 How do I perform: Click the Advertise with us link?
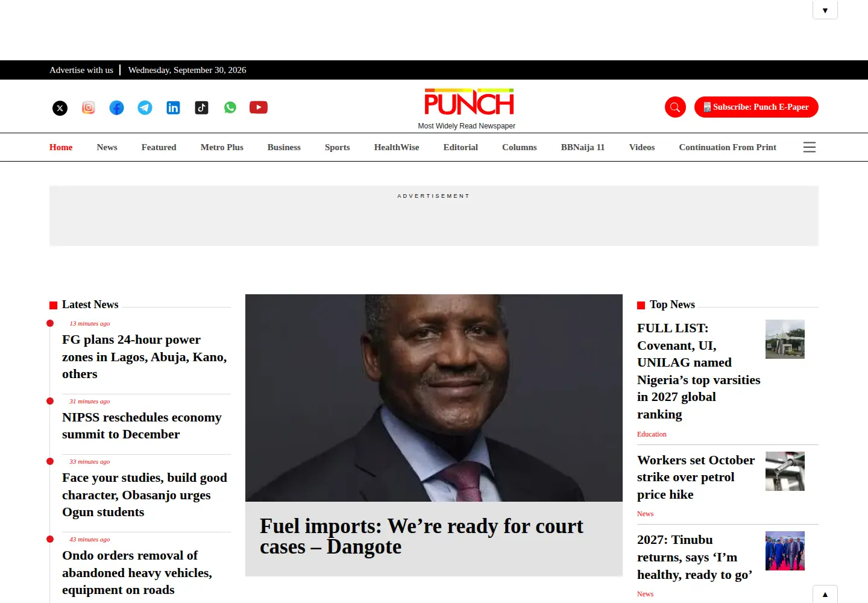[x=81, y=70]
